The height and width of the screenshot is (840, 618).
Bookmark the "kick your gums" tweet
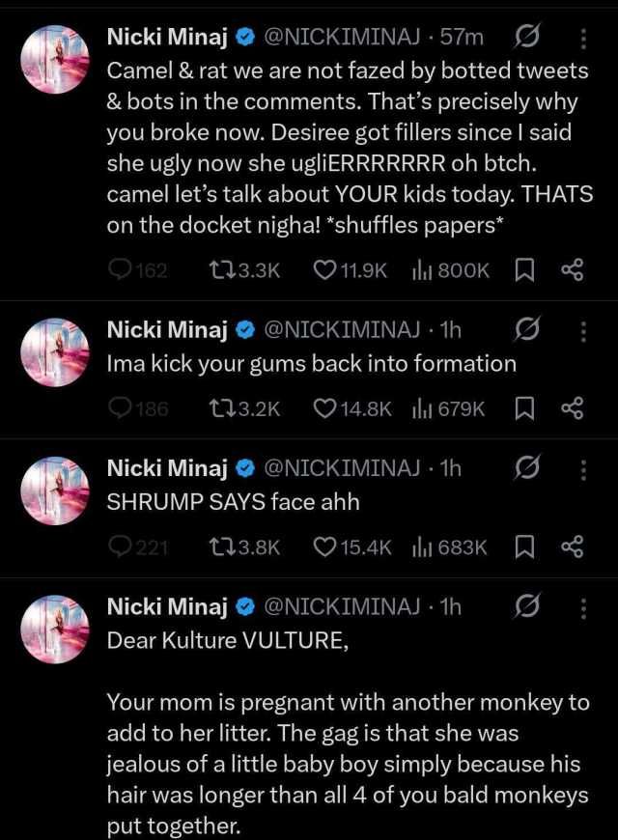526,408
